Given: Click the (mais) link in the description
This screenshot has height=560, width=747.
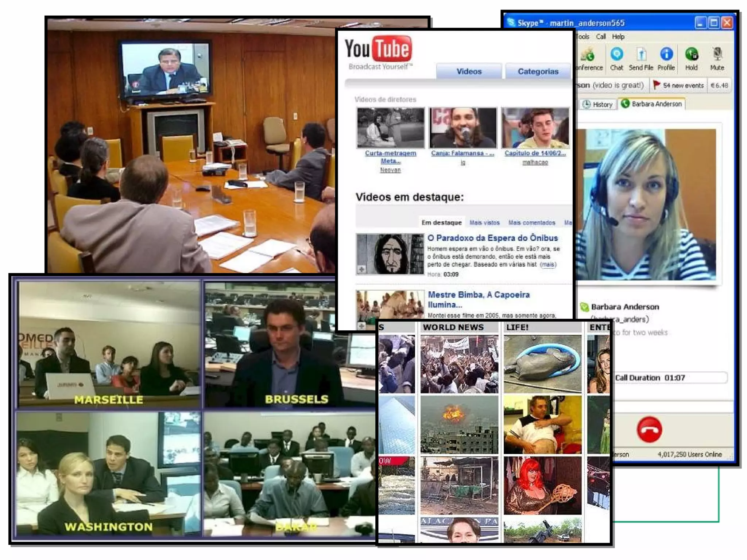Looking at the screenshot, I should point(548,265).
